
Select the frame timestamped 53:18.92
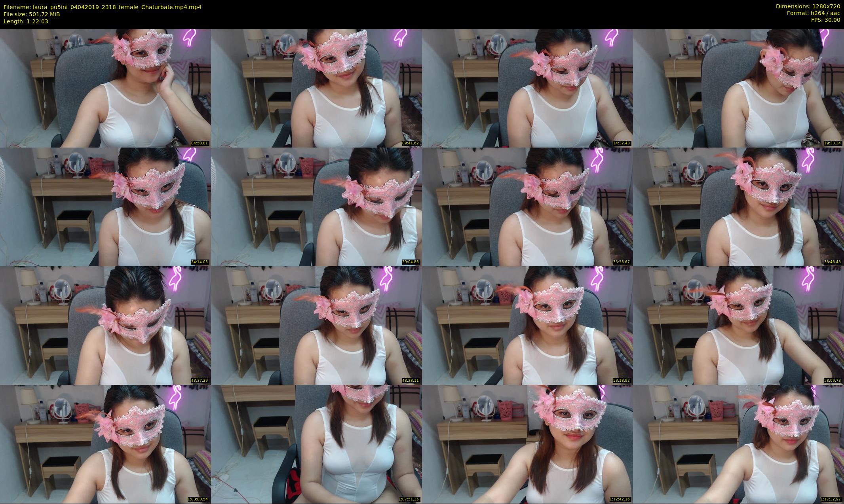pos(527,325)
